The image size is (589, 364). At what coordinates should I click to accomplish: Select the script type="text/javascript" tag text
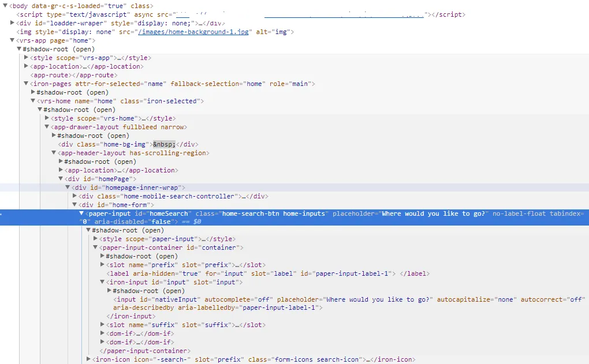73,14
